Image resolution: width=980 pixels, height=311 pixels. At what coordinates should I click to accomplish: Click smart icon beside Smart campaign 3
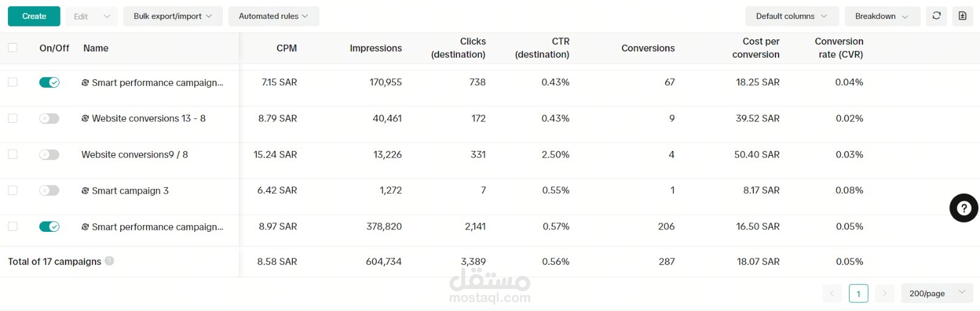click(85, 191)
